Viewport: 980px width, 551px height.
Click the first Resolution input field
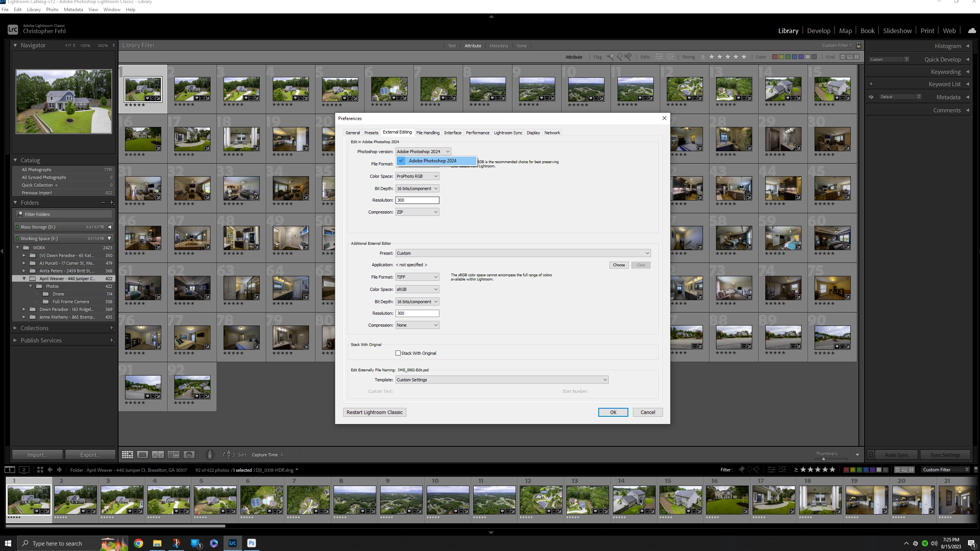click(x=417, y=200)
